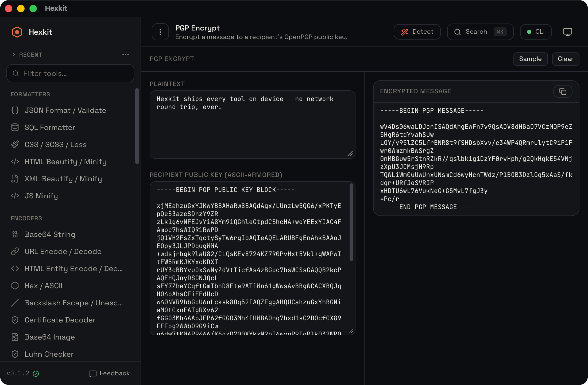Open the three-dot tool options menu
Viewport: 588px width, 385px height.
(x=160, y=32)
